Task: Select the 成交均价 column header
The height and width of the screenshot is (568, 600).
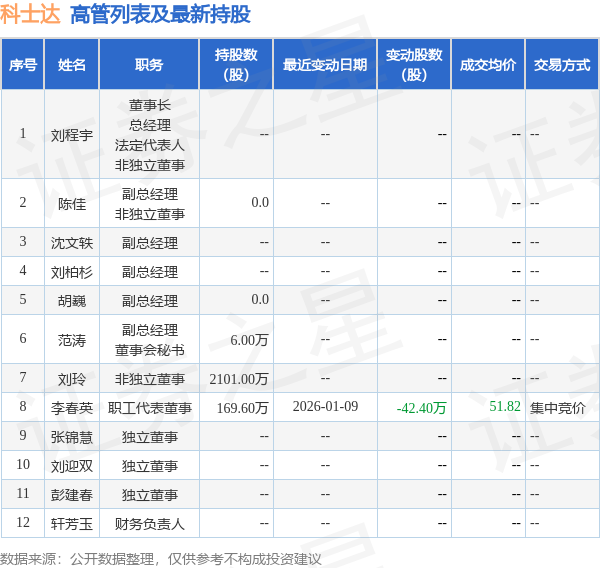Action: tap(488, 65)
